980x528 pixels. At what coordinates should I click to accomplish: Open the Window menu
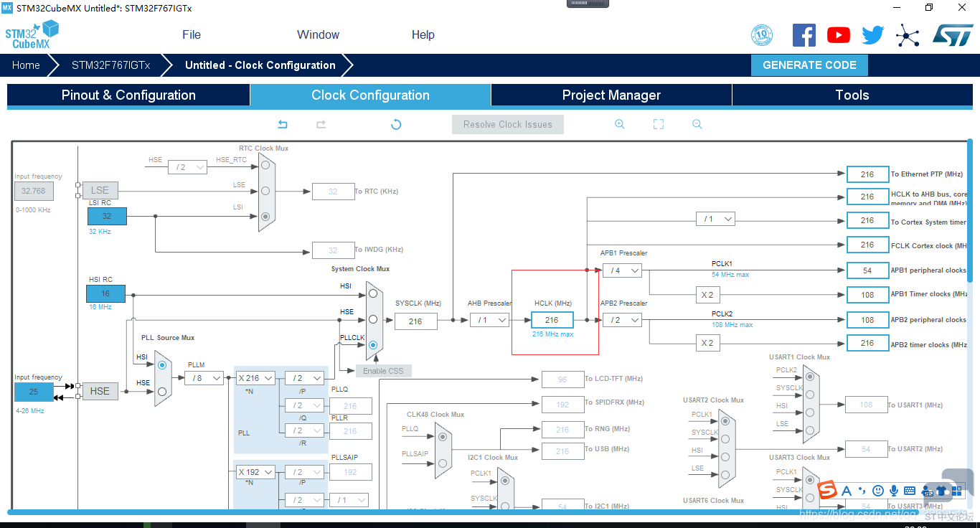point(319,34)
